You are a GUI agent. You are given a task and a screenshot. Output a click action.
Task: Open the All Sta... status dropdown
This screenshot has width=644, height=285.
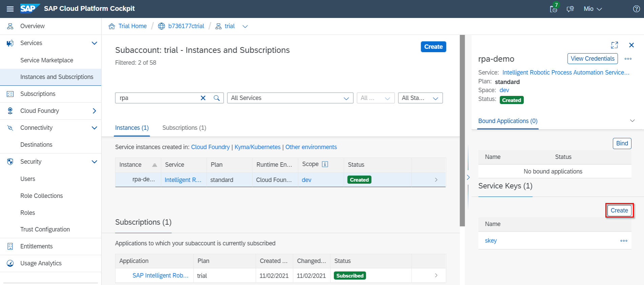pyautogui.click(x=420, y=98)
